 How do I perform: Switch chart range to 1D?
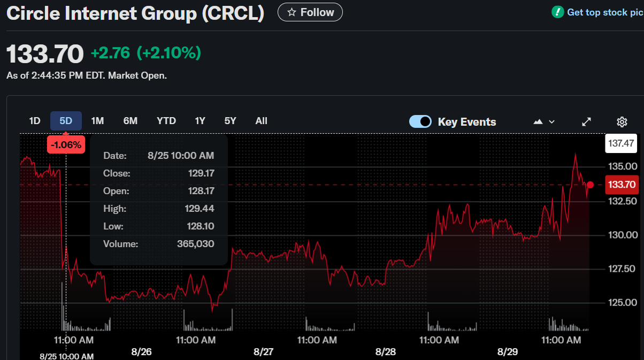pos(35,121)
